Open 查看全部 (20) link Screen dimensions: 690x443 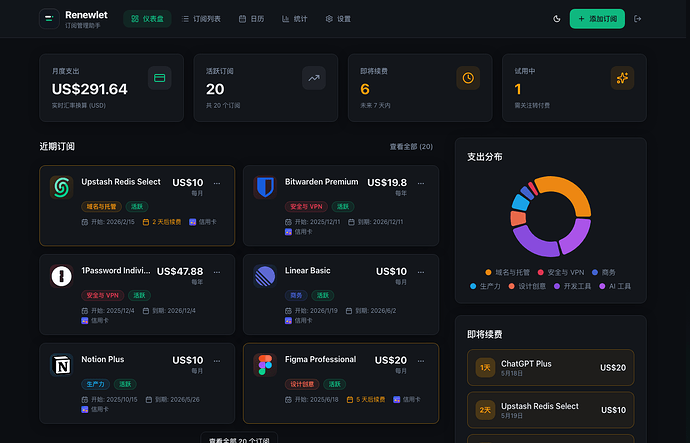point(411,146)
